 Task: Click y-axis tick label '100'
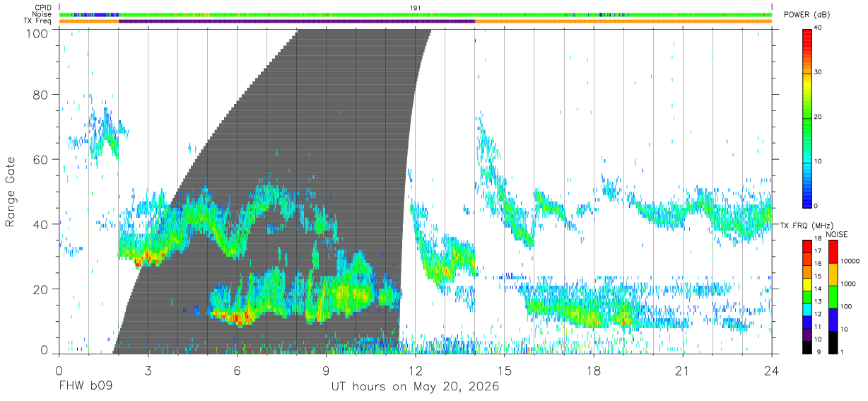click(x=35, y=33)
